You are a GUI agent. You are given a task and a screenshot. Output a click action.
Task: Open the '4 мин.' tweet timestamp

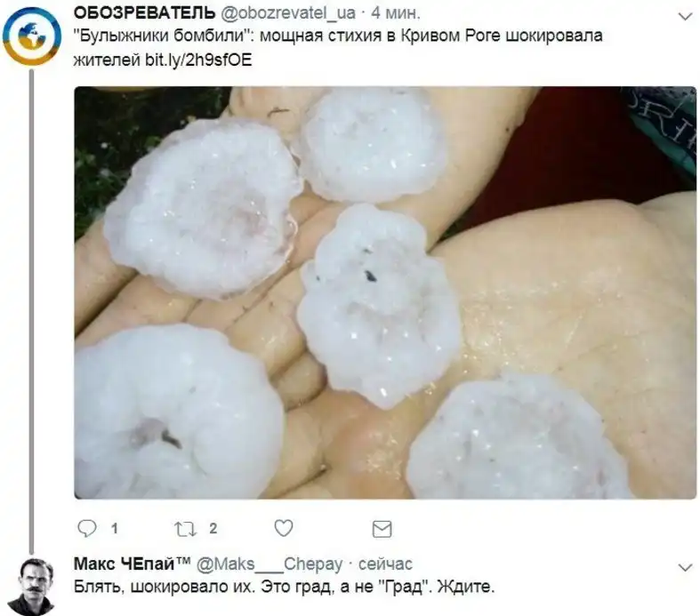pyautogui.click(x=396, y=13)
